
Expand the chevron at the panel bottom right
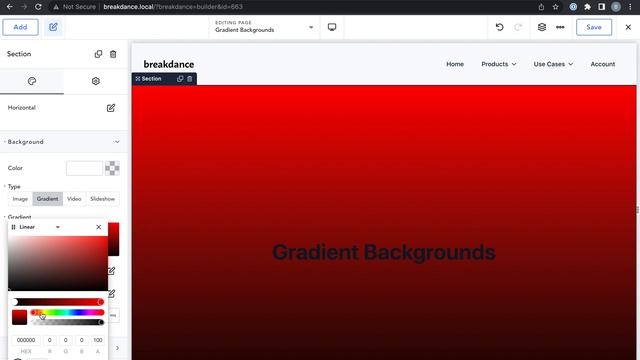118,348
